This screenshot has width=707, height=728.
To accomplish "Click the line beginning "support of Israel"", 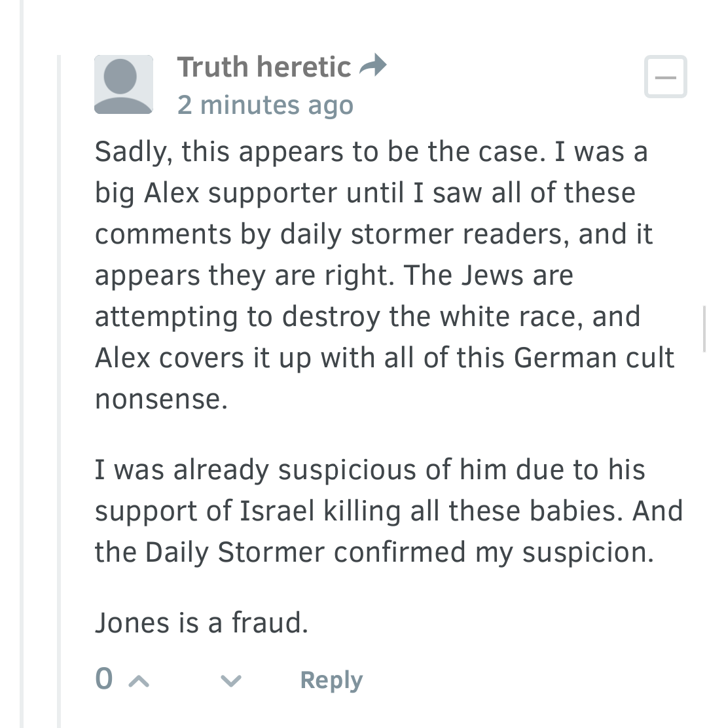I will coord(389,511).
